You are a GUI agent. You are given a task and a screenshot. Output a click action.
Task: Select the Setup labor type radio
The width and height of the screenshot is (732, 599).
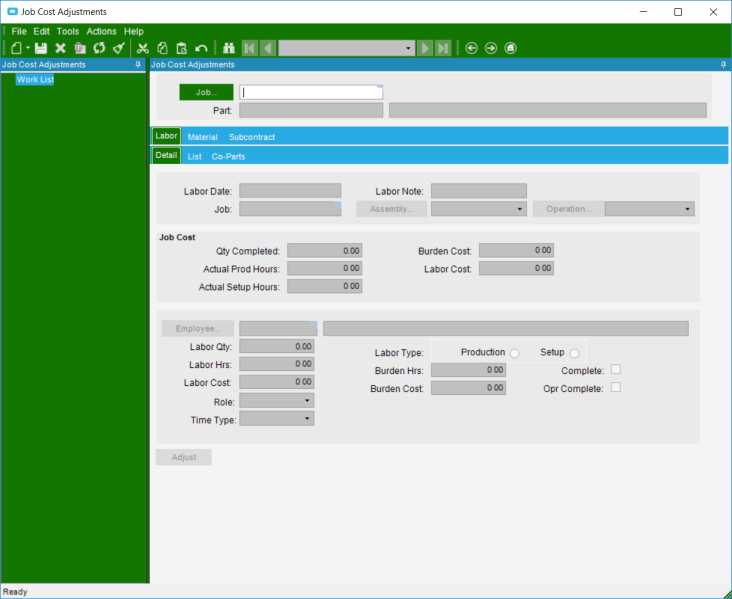coord(575,353)
